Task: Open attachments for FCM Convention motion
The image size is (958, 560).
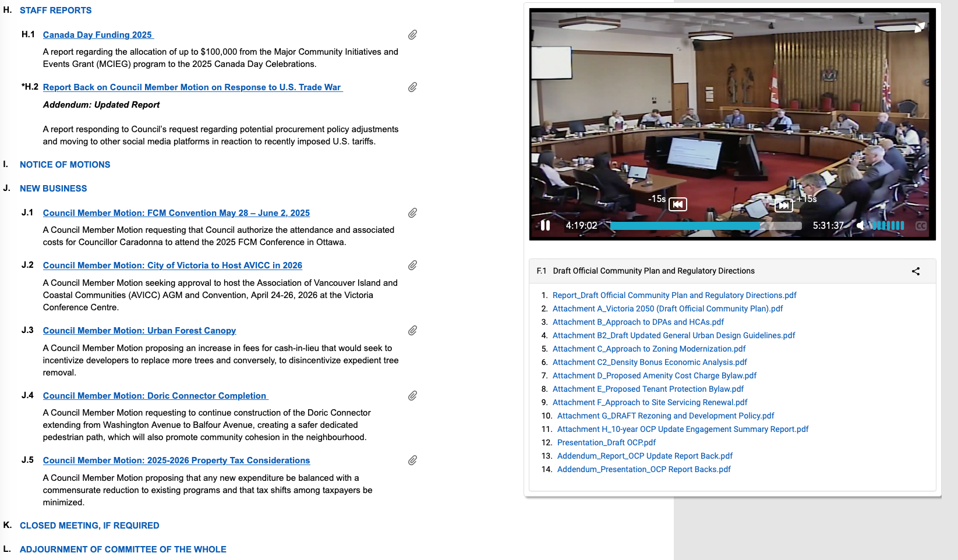Action: [412, 213]
